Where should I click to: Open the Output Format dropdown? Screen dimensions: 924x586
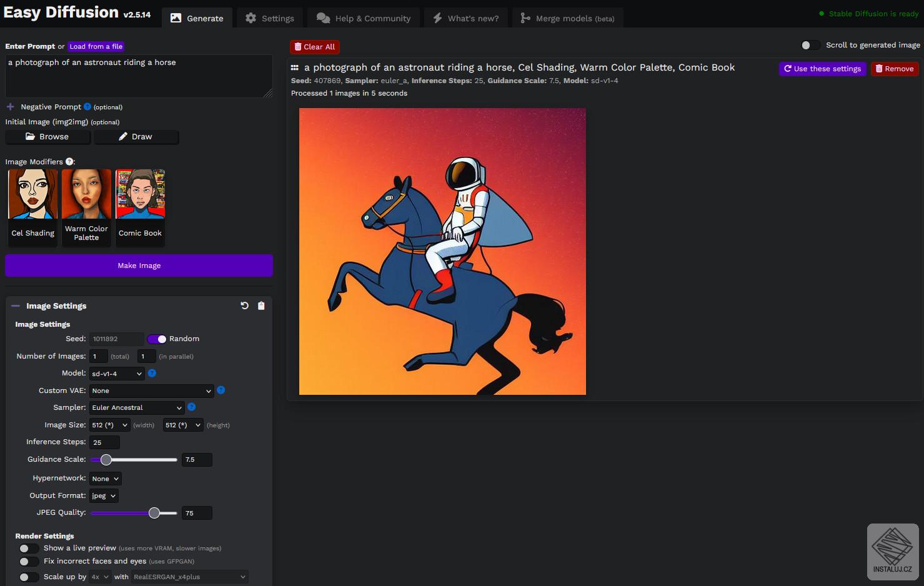click(104, 496)
